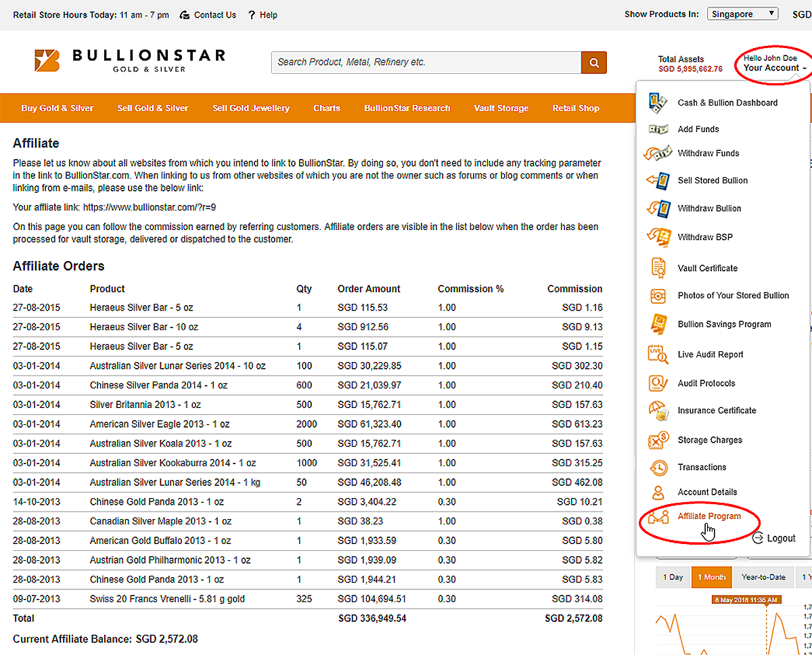The height and width of the screenshot is (655, 812).
Task: Click Affiliate Program menu entry
Action: coord(709,516)
